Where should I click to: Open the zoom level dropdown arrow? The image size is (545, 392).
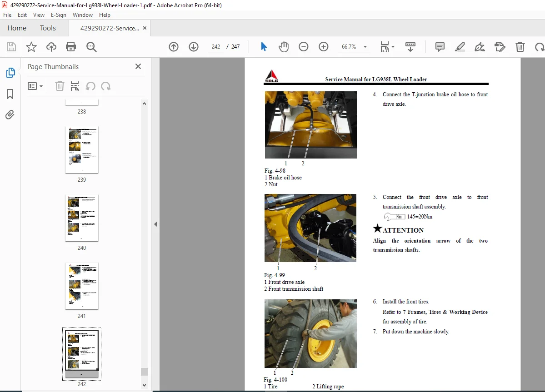[x=365, y=47]
